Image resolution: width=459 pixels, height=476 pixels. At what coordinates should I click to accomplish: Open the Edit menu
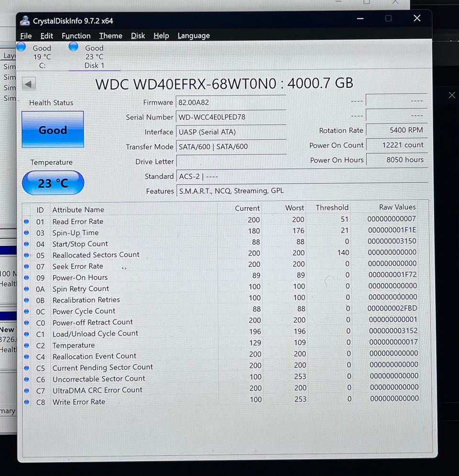(x=47, y=36)
